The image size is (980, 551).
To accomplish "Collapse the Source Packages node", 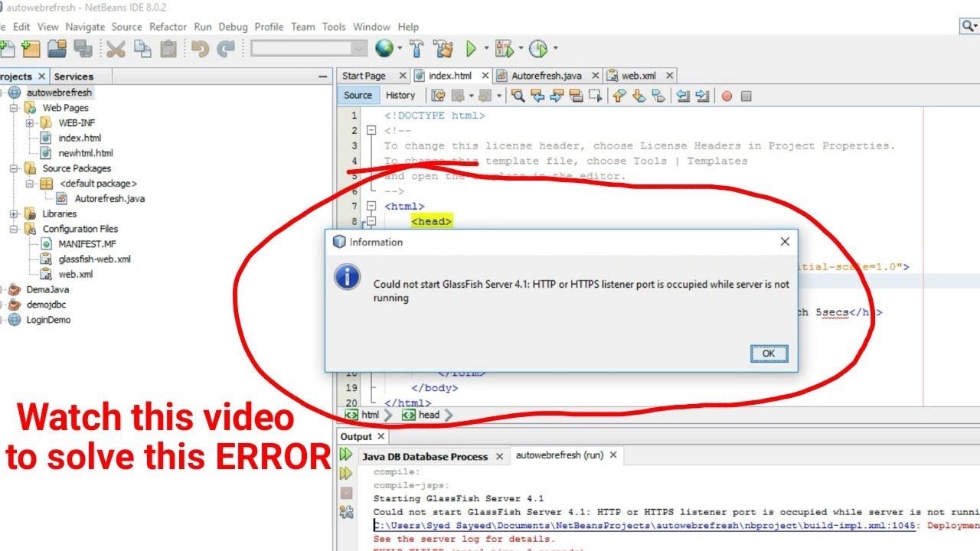I will click(14, 168).
